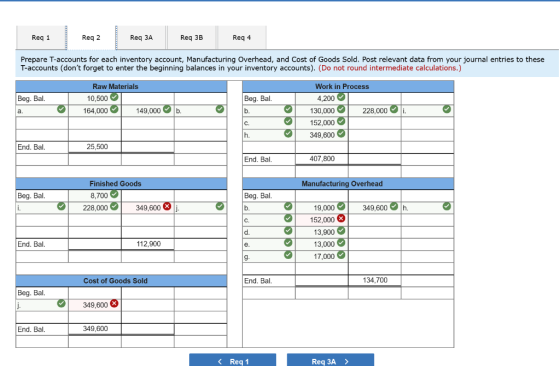Click the Raw Materials 164,000 debit field
The image size is (560, 366).
(95, 110)
